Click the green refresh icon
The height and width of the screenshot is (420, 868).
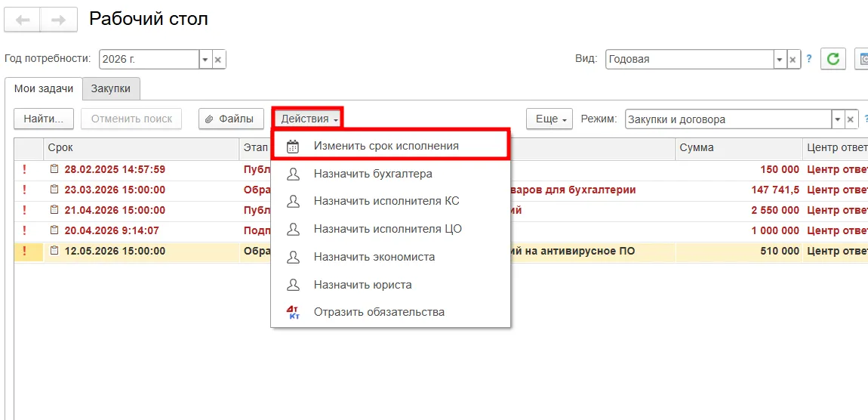pos(833,59)
